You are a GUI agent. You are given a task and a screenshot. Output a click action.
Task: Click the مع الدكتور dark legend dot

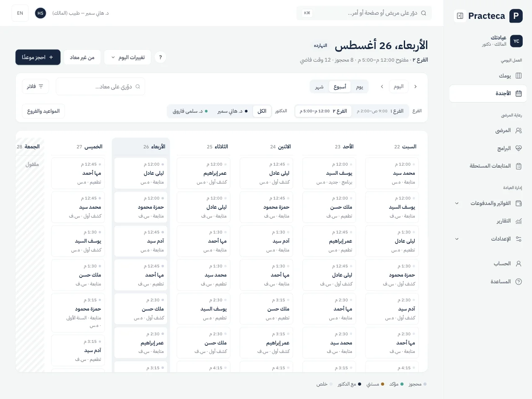click(359, 384)
